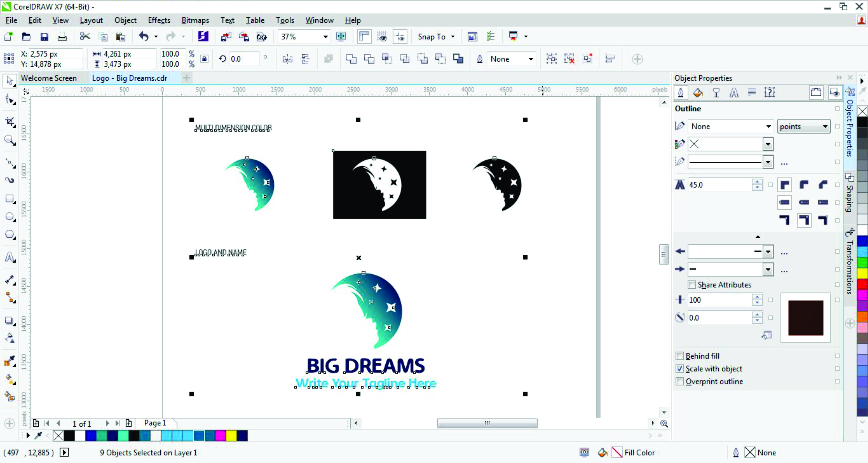Pick the yellow swatch in document palette

pyautogui.click(x=231, y=436)
